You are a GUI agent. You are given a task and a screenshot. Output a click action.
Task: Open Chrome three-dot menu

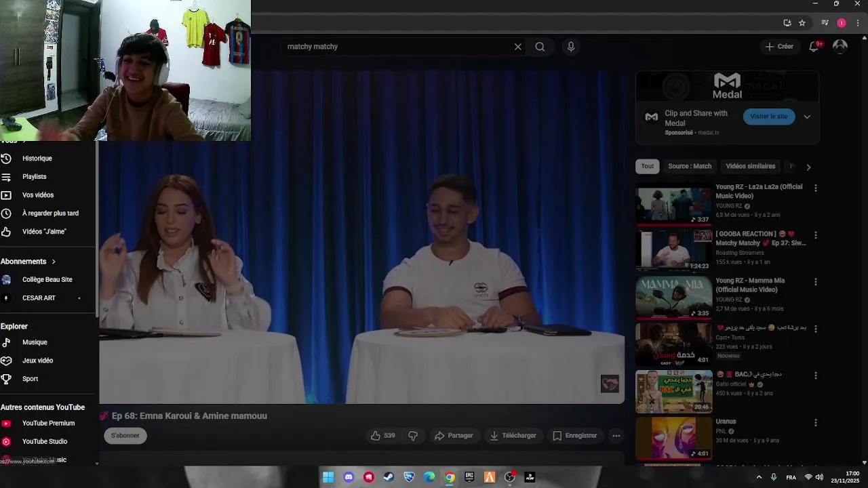(858, 23)
